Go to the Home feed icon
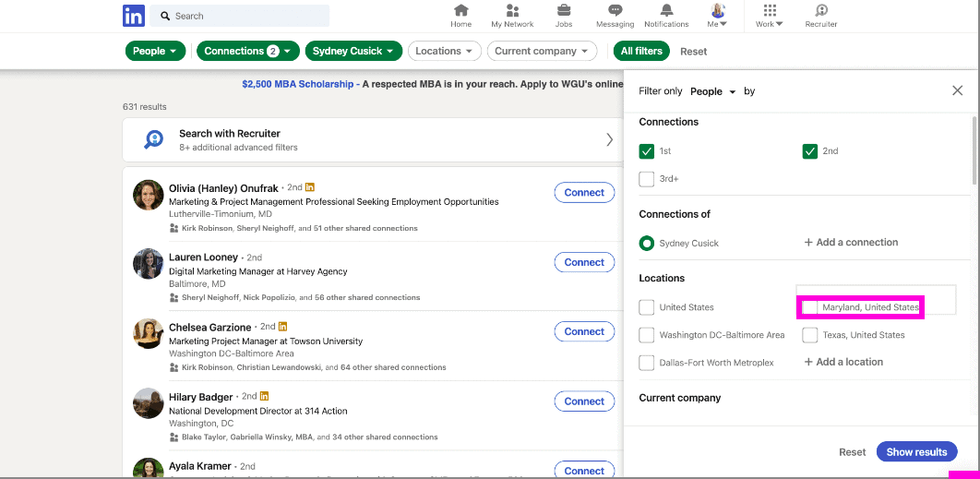The image size is (980, 479). tap(460, 11)
